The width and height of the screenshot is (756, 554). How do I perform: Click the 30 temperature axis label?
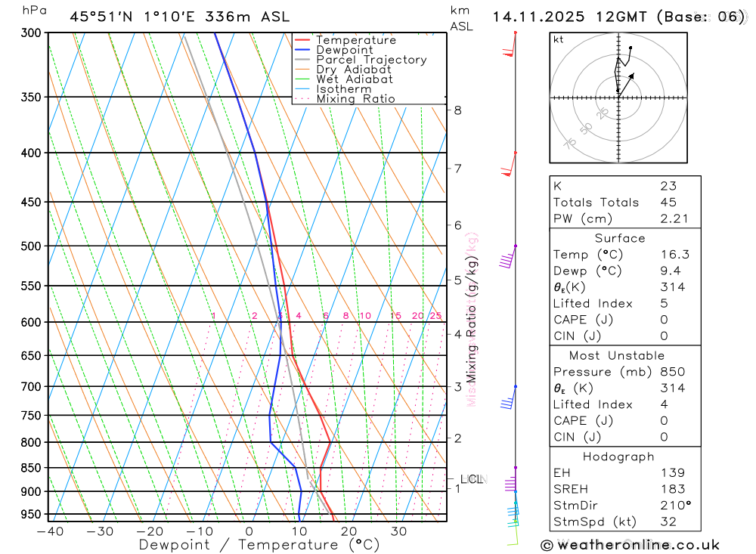[x=398, y=531]
